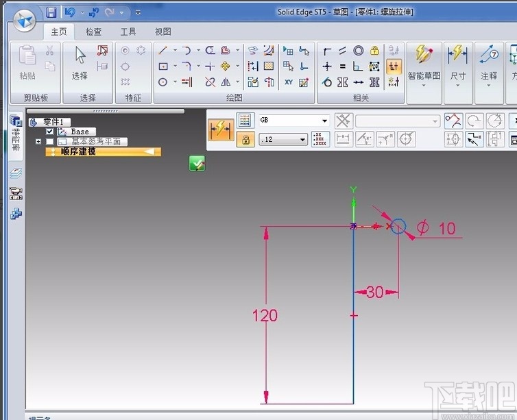Select the 顺序建模 tree item
Viewport: 517px width, 420px height.
[77, 151]
